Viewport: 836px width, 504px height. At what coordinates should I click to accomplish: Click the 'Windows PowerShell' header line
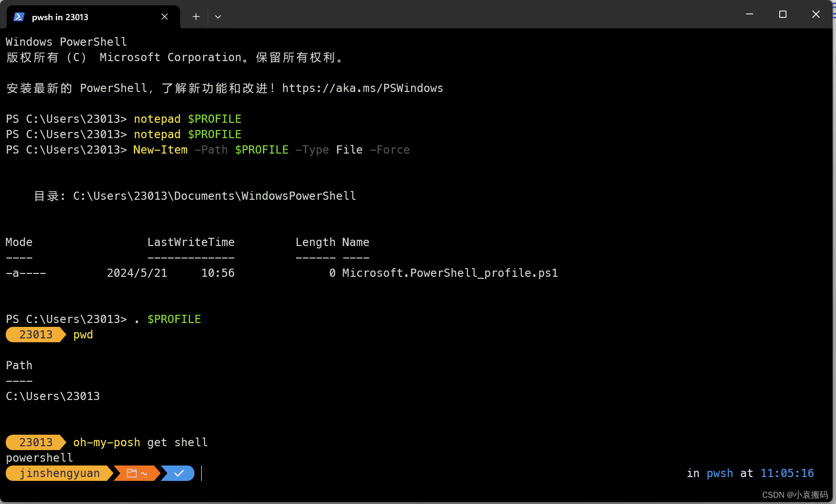[x=66, y=42]
